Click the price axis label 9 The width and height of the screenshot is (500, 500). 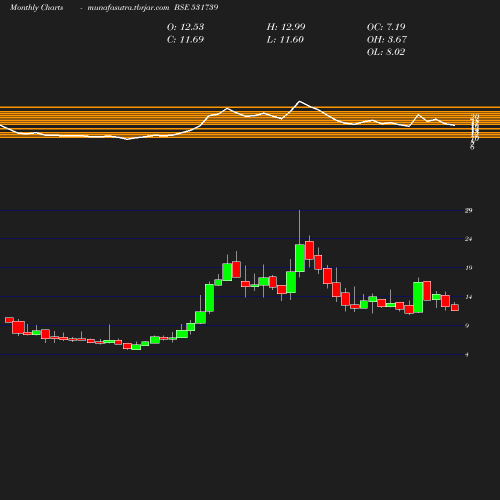coord(467,325)
